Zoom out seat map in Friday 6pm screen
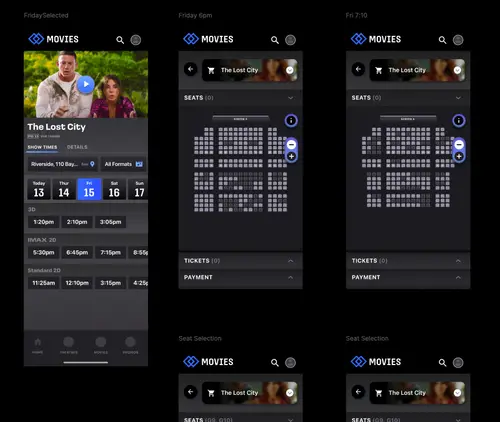The width and height of the screenshot is (500, 422). 291,145
